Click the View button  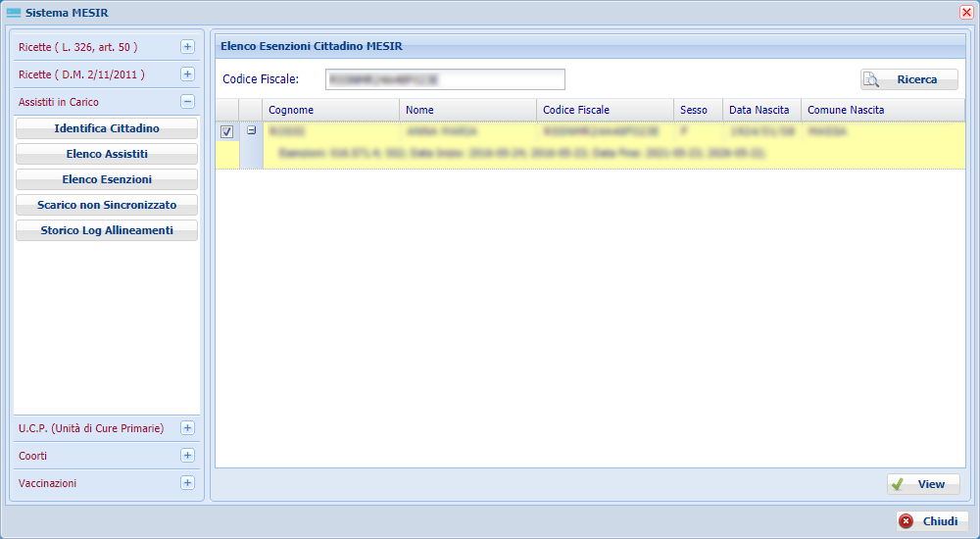923,484
